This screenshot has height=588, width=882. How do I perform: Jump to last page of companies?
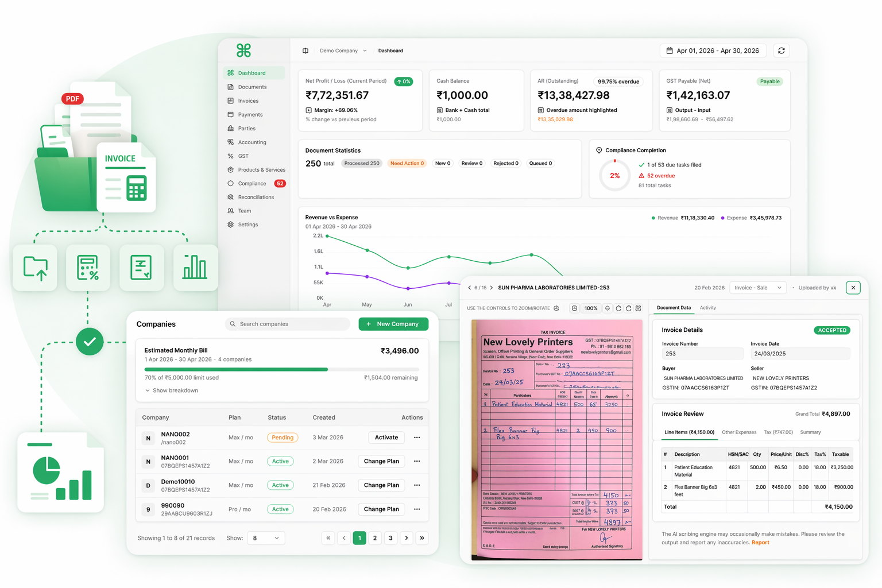coord(422,538)
